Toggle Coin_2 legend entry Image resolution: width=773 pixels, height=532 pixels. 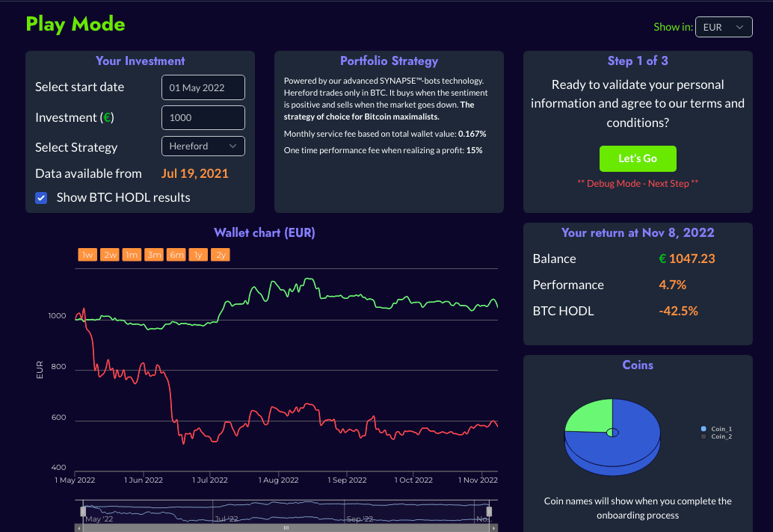(721, 436)
